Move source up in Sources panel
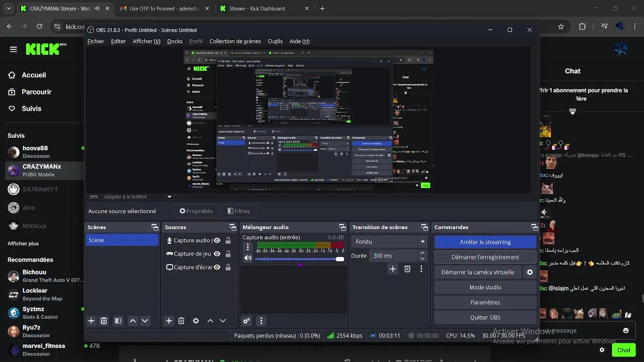644x362 pixels. tap(210, 321)
